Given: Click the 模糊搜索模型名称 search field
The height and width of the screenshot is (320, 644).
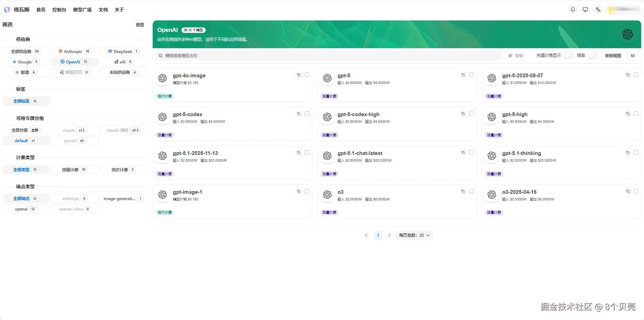Looking at the screenshot, I should (x=329, y=55).
